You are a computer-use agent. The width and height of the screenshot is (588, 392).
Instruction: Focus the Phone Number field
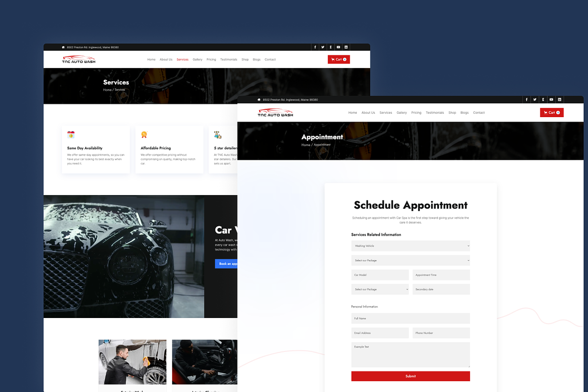[441, 333]
